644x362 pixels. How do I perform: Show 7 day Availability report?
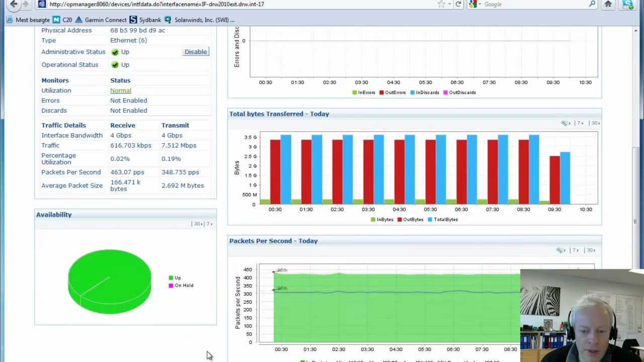209,224
